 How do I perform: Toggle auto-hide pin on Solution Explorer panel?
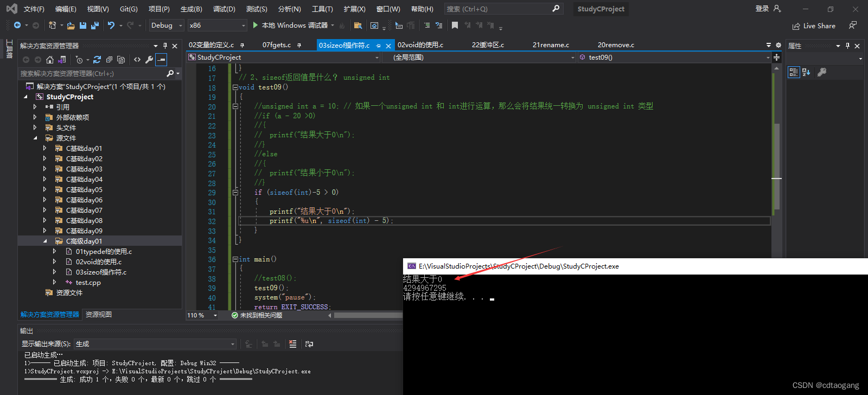click(165, 46)
